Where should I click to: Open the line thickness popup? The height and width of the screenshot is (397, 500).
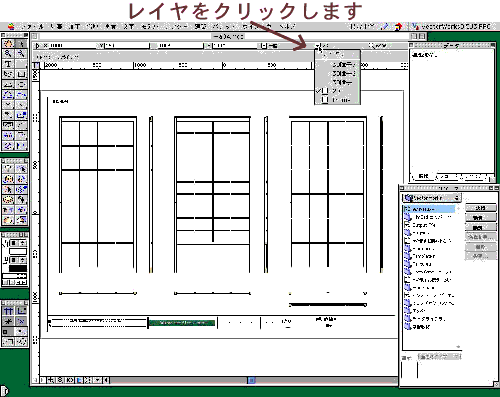click(14, 276)
